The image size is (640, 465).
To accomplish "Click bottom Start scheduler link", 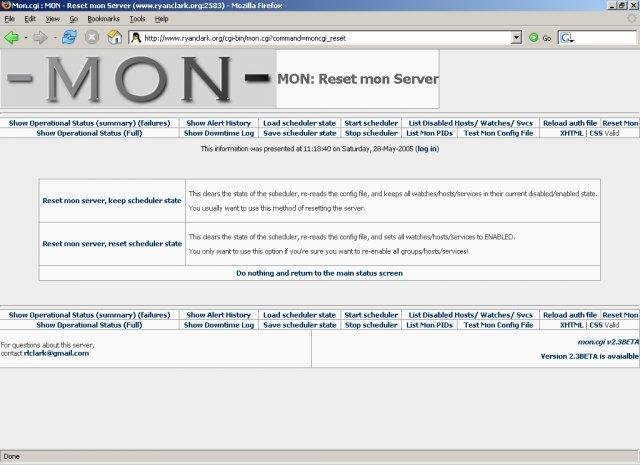I will coord(371,315).
